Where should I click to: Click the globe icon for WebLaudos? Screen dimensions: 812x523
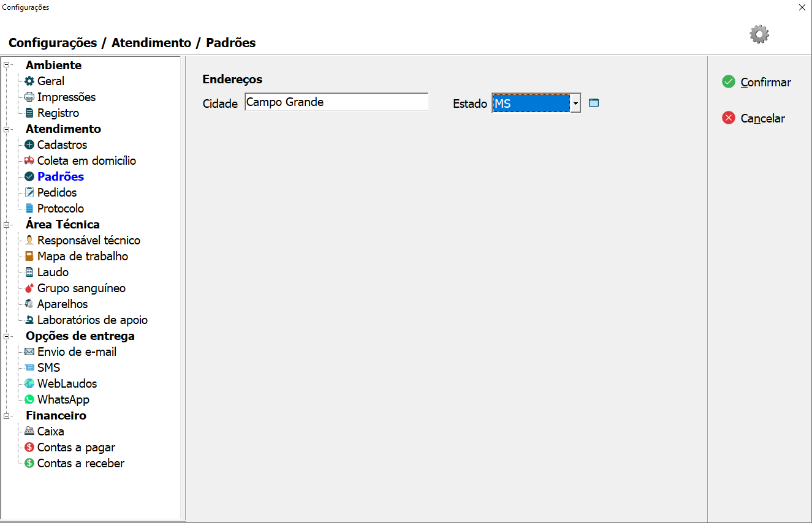tap(29, 383)
